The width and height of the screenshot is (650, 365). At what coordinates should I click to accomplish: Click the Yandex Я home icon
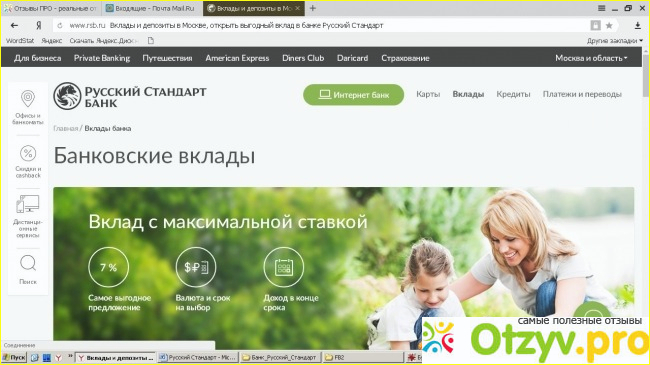[x=39, y=25]
